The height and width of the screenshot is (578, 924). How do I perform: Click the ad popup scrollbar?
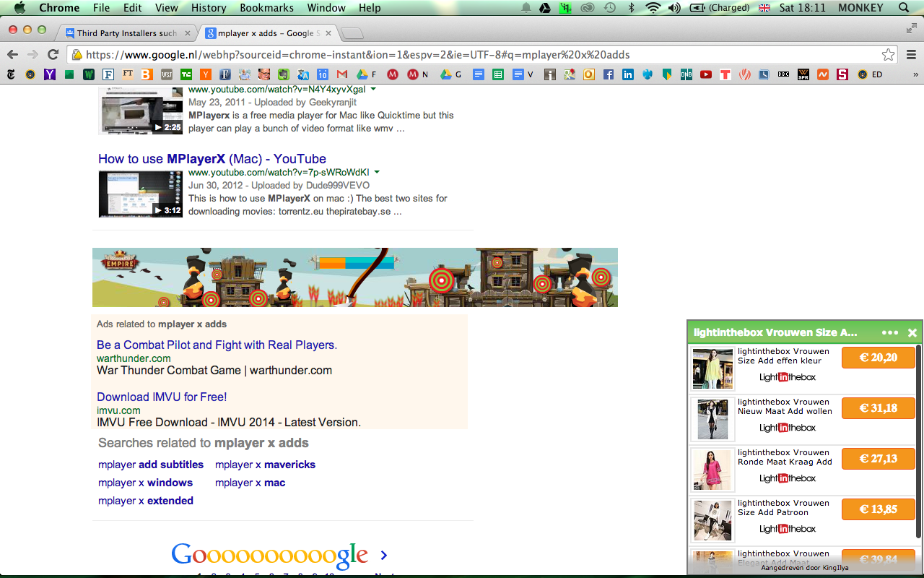[x=919, y=441]
